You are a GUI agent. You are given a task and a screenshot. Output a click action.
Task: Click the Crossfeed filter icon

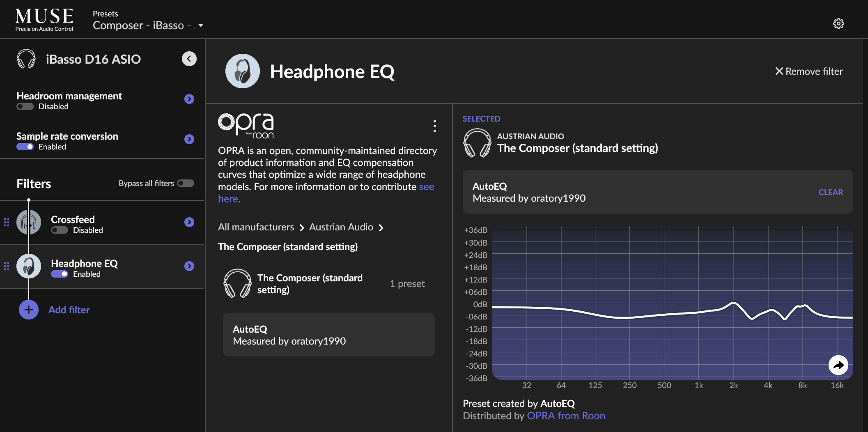pyautogui.click(x=29, y=222)
